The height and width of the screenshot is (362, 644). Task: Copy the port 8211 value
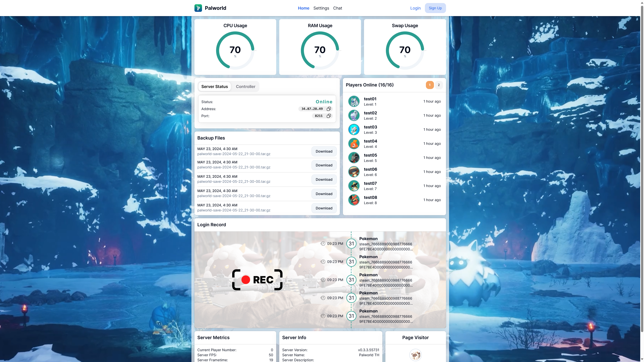[x=329, y=116]
